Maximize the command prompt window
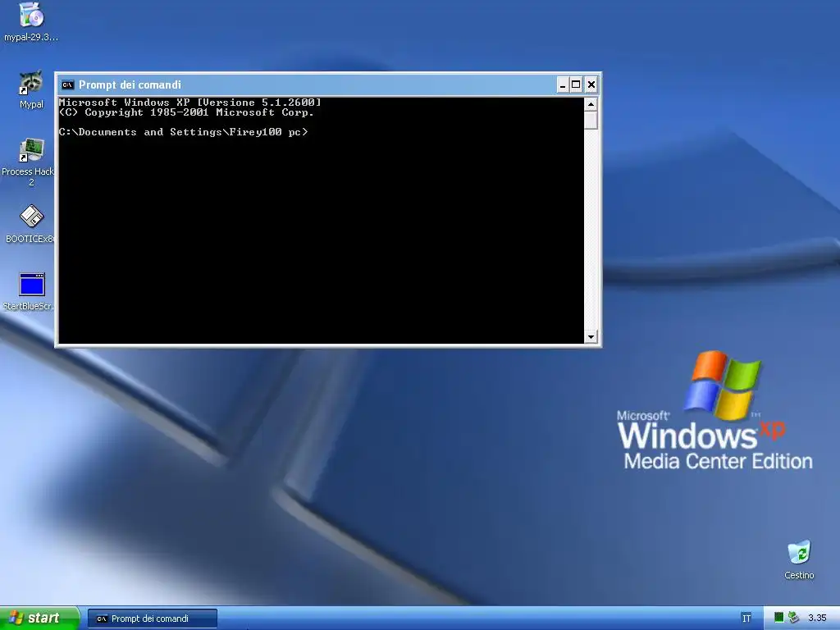The image size is (840, 630). (576, 84)
